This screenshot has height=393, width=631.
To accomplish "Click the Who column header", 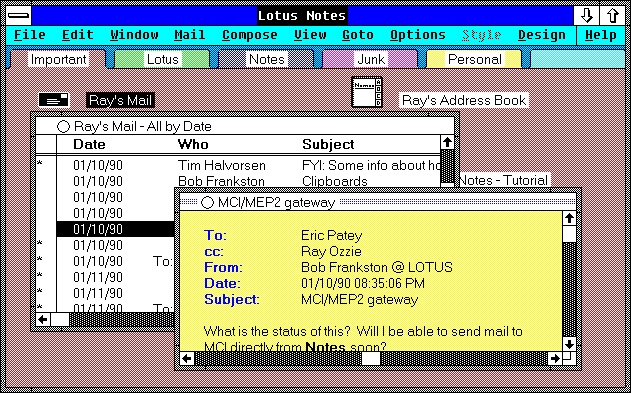I will point(193,144).
